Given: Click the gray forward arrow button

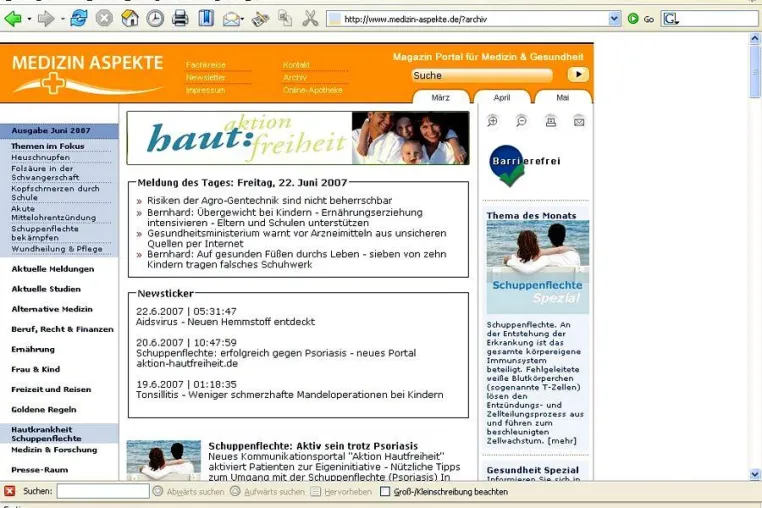Looking at the screenshot, I should tap(46, 19).
